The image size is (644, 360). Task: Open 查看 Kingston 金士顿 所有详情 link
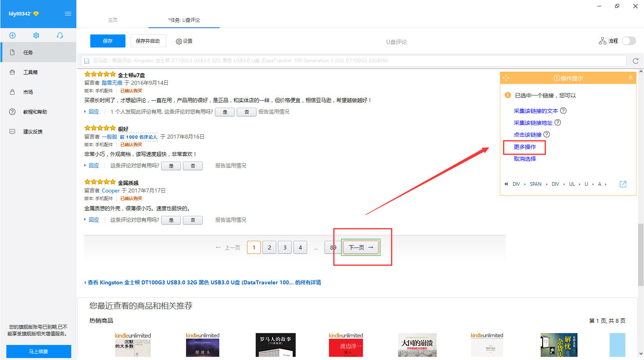click(204, 282)
